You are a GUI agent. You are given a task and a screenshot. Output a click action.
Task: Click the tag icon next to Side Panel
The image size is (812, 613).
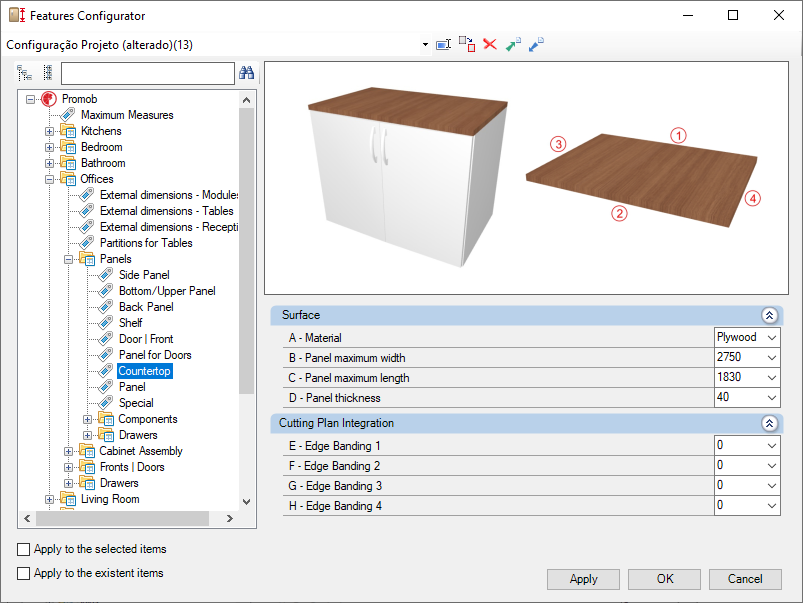106,274
